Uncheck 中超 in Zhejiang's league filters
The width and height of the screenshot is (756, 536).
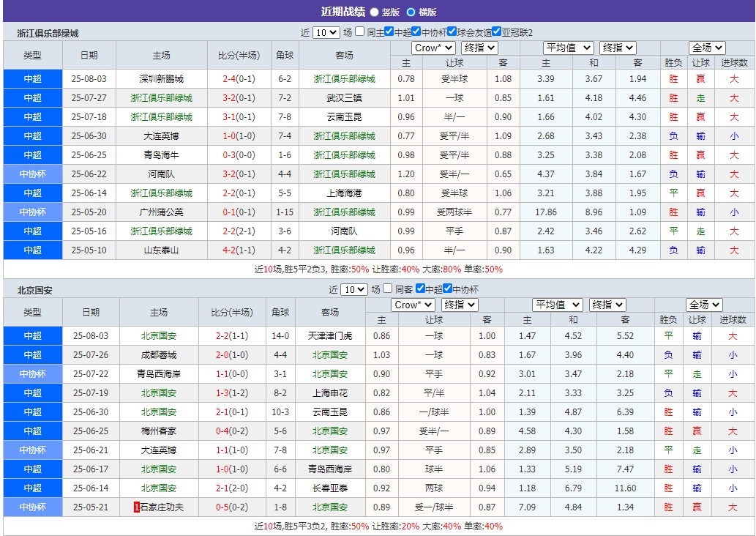pyautogui.click(x=389, y=31)
